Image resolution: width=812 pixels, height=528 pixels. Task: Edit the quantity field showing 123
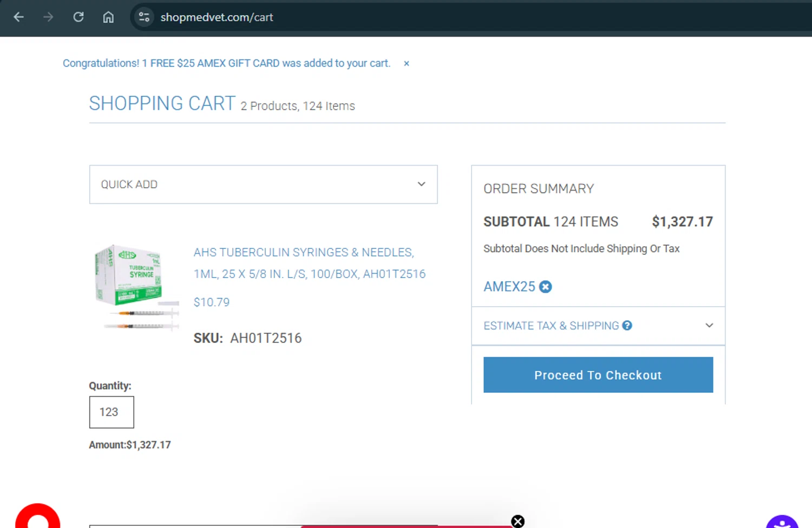coord(112,412)
